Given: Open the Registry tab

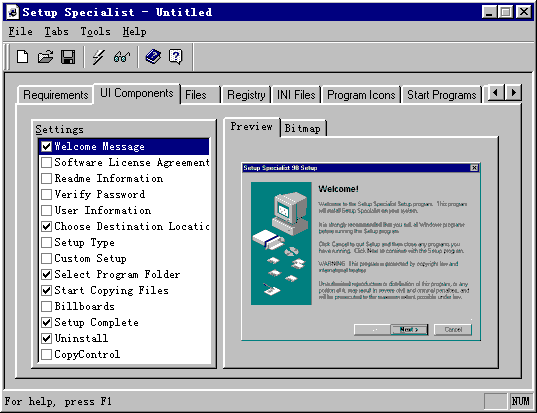Looking at the screenshot, I should coord(246,95).
